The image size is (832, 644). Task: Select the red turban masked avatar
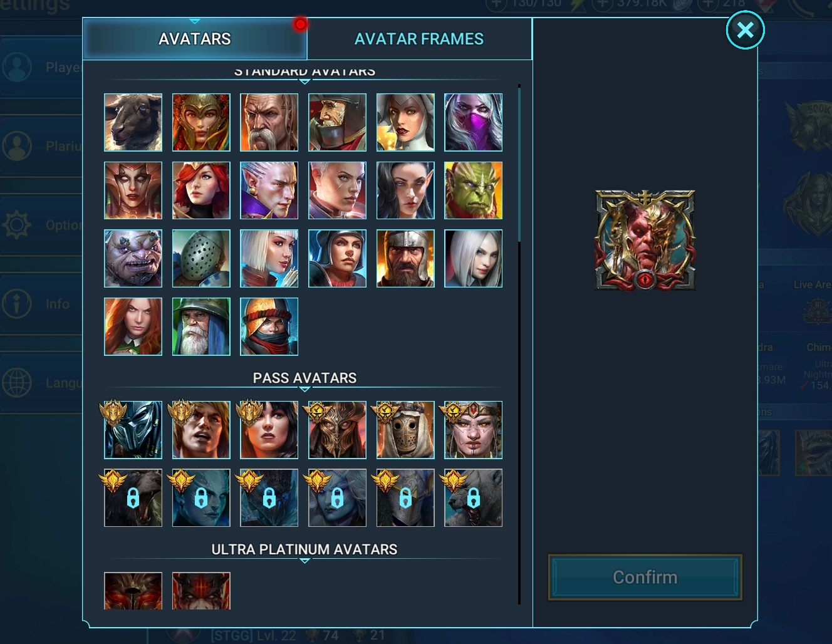[x=269, y=326]
